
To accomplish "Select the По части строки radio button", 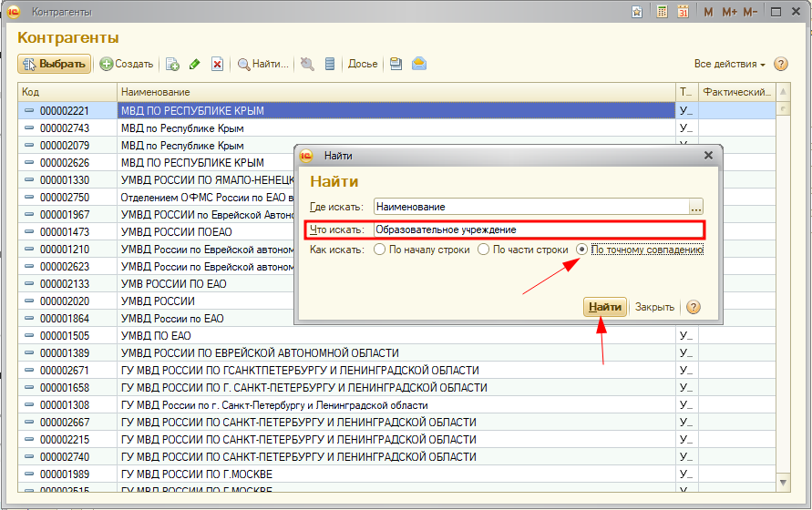I will click(484, 250).
